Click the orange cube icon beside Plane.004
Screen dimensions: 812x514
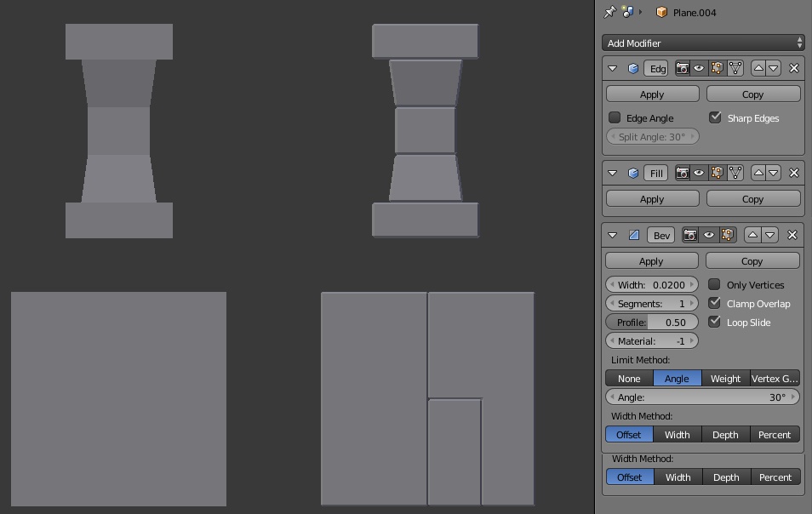pos(661,12)
